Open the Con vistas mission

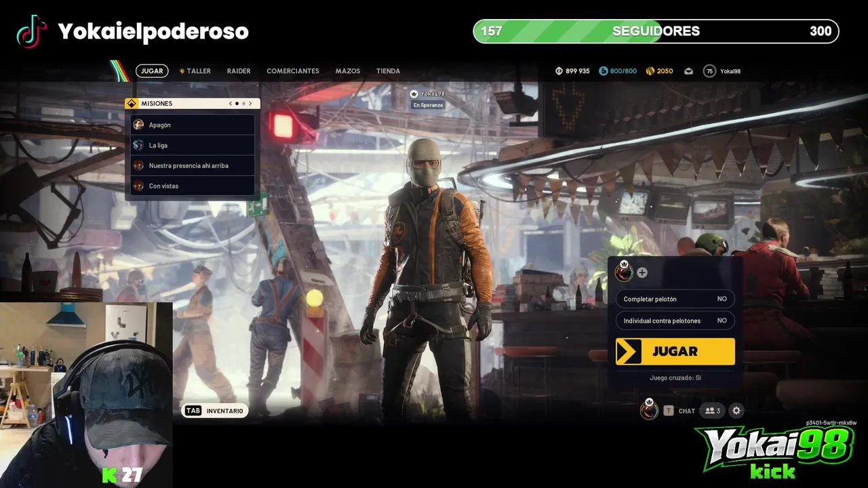193,186
